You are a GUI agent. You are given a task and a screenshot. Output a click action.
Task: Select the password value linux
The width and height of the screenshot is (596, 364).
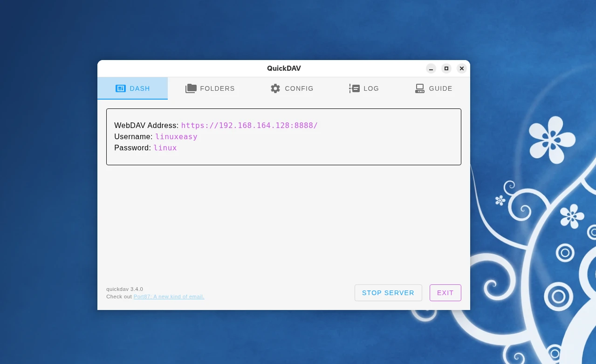pos(165,148)
